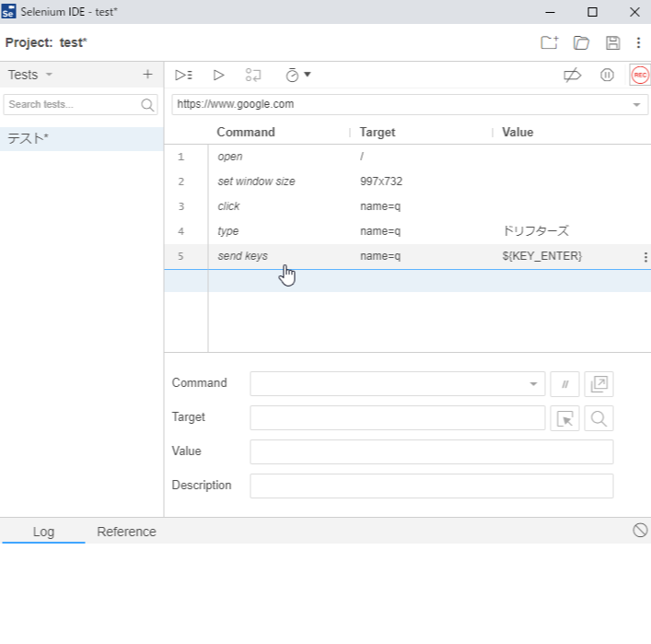Image resolution: width=651 pixels, height=644 pixels.
Task: Start recording with REC button
Action: tap(639, 75)
